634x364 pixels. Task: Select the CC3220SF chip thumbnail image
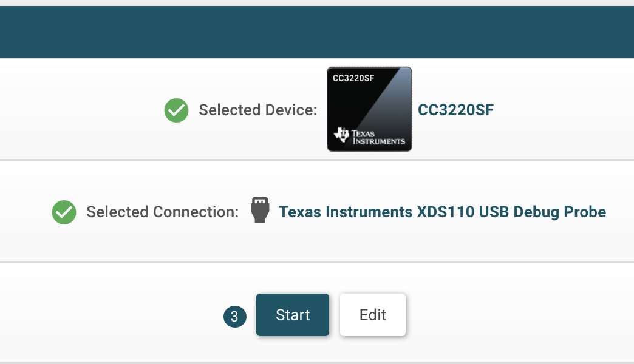369,109
